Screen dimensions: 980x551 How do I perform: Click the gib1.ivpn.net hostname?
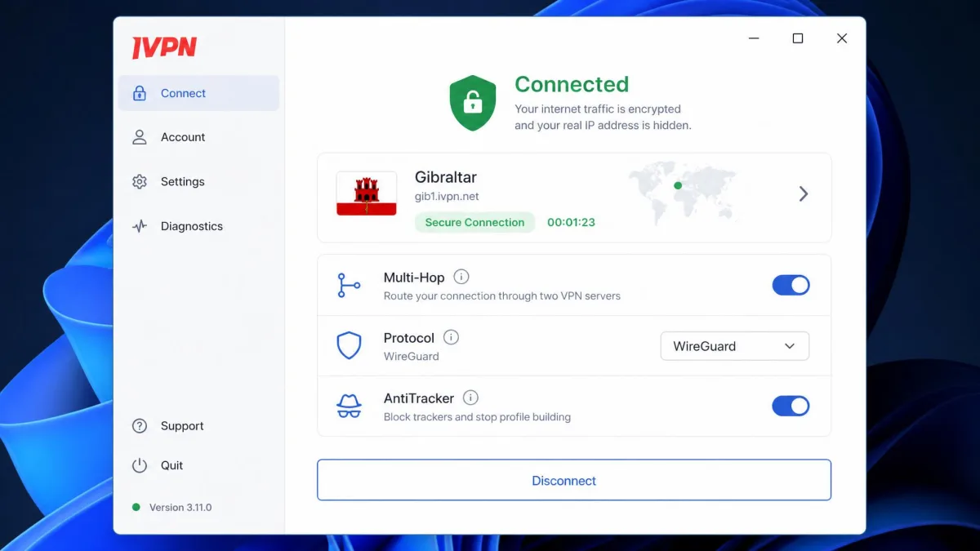pos(447,197)
